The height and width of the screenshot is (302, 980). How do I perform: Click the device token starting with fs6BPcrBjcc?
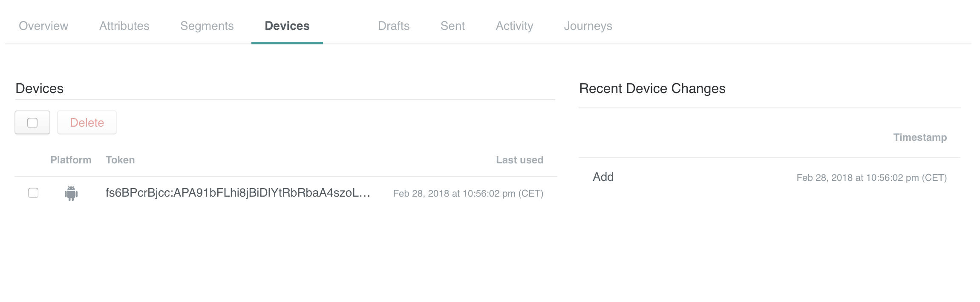[x=238, y=193]
